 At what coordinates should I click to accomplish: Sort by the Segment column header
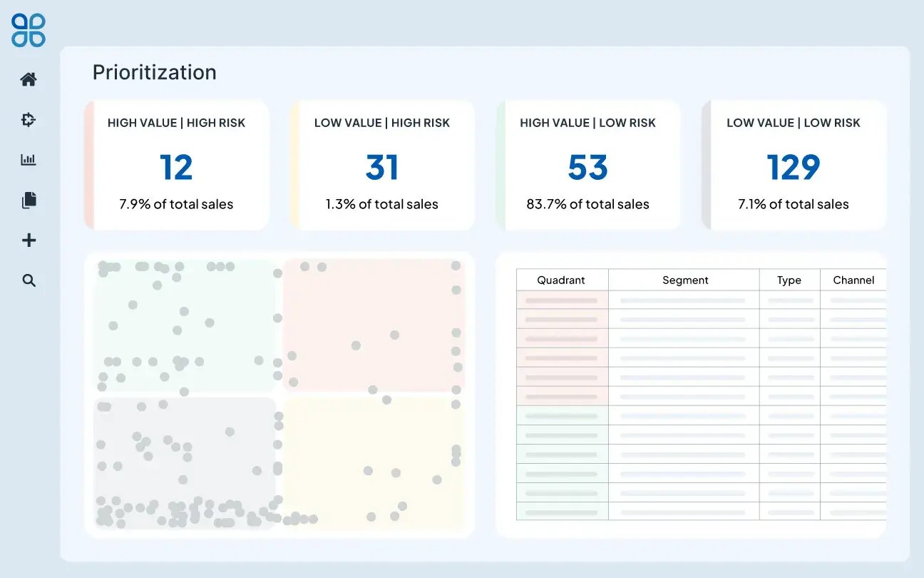tap(684, 280)
